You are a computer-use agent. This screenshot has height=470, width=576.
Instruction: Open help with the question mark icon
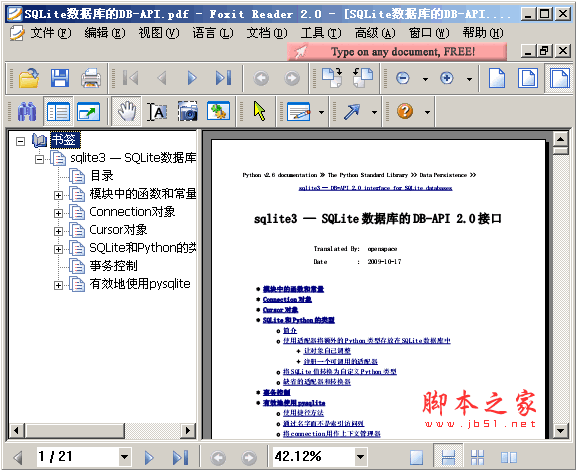[x=405, y=111]
